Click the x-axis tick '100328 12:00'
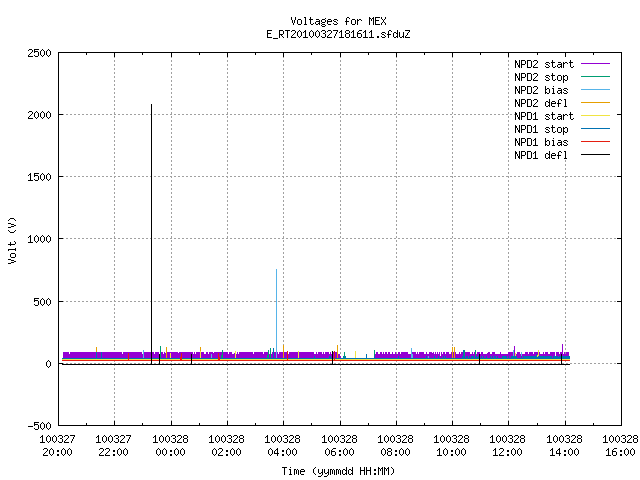The height and width of the screenshot is (480, 640). pos(507,446)
